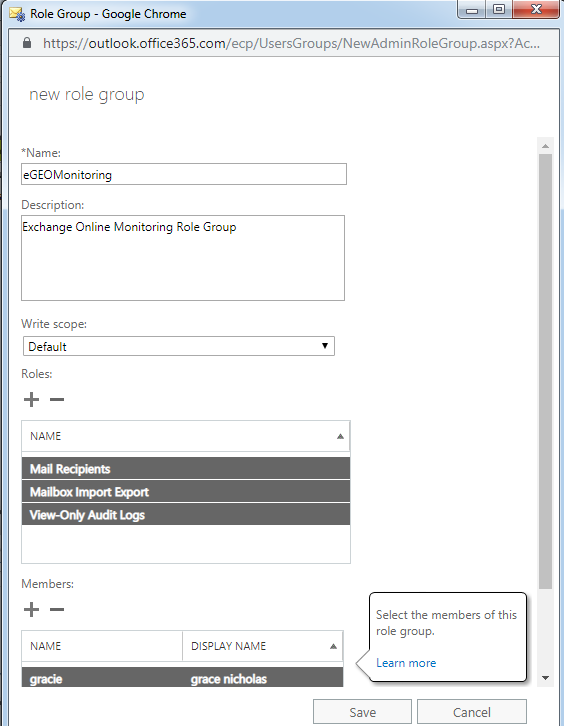The image size is (564, 726).
Task: Select the Mail Recipients role
Action: [x=186, y=469]
